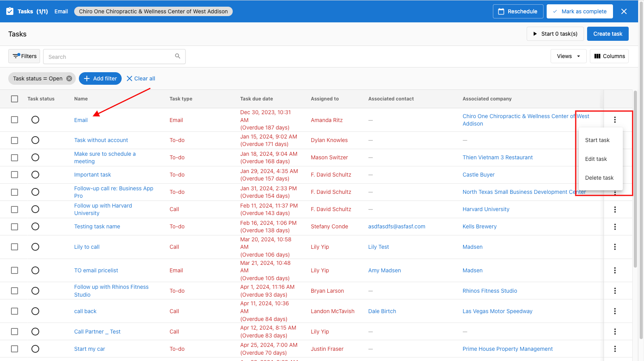
Task: Click Amanda Ritz assignee text
Action: pyautogui.click(x=327, y=120)
